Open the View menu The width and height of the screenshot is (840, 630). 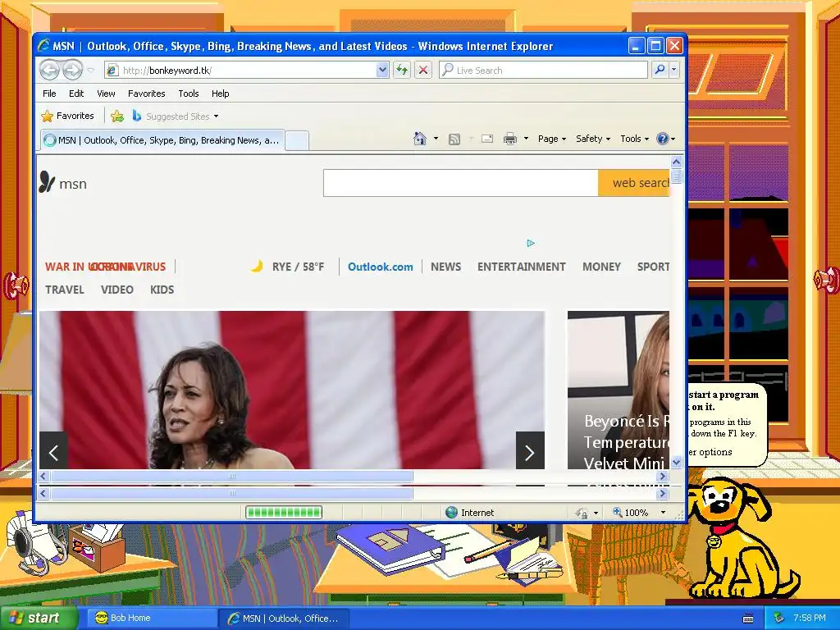(106, 94)
